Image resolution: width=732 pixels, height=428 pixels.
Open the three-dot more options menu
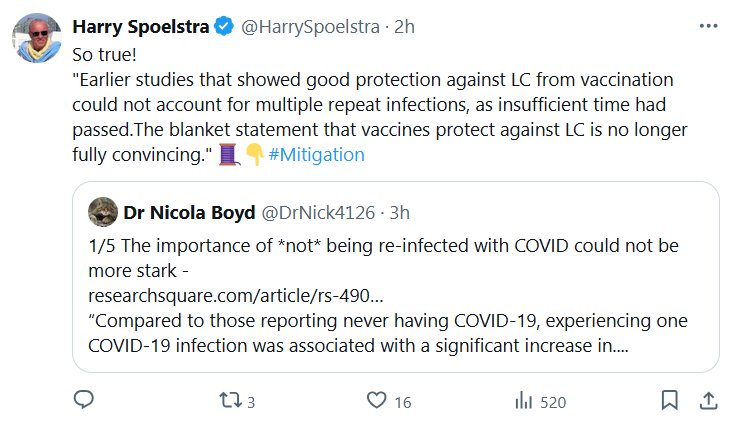[x=707, y=27]
